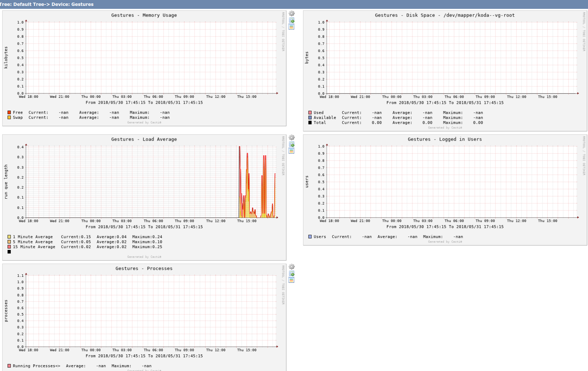
Task: Export Memory Usage graph data as CSV
Action: pyautogui.click(x=292, y=20)
